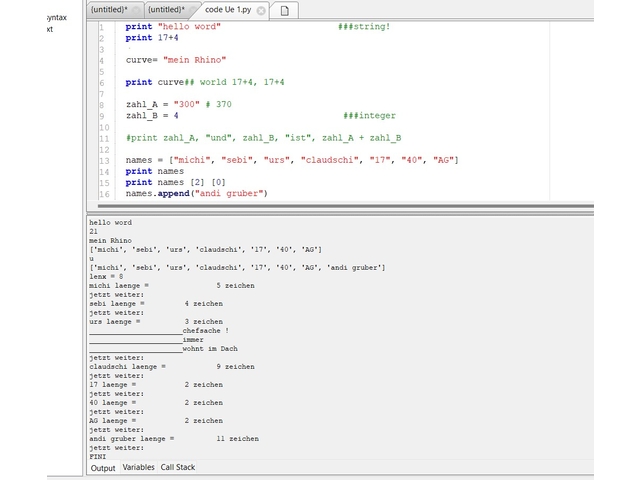Click the "17 laenge =" output line
Image resolution: width=640 pixels, height=480 pixels.
(156, 384)
